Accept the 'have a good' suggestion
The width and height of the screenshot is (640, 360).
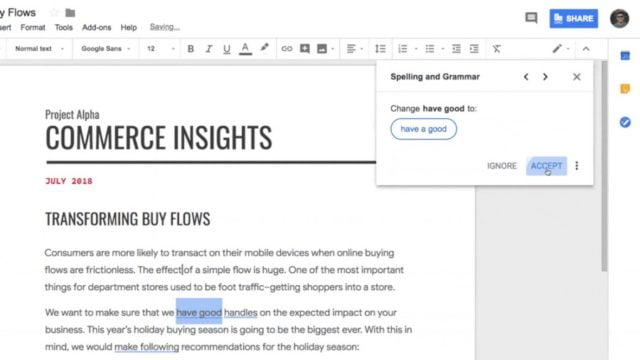click(x=546, y=166)
